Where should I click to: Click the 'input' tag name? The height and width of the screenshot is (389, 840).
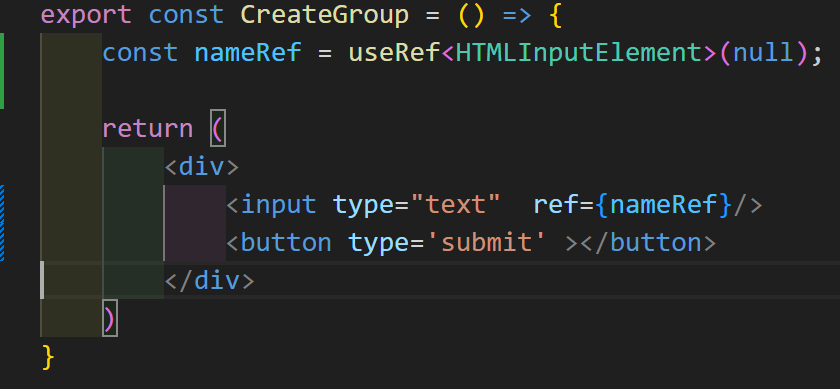[x=279, y=205]
